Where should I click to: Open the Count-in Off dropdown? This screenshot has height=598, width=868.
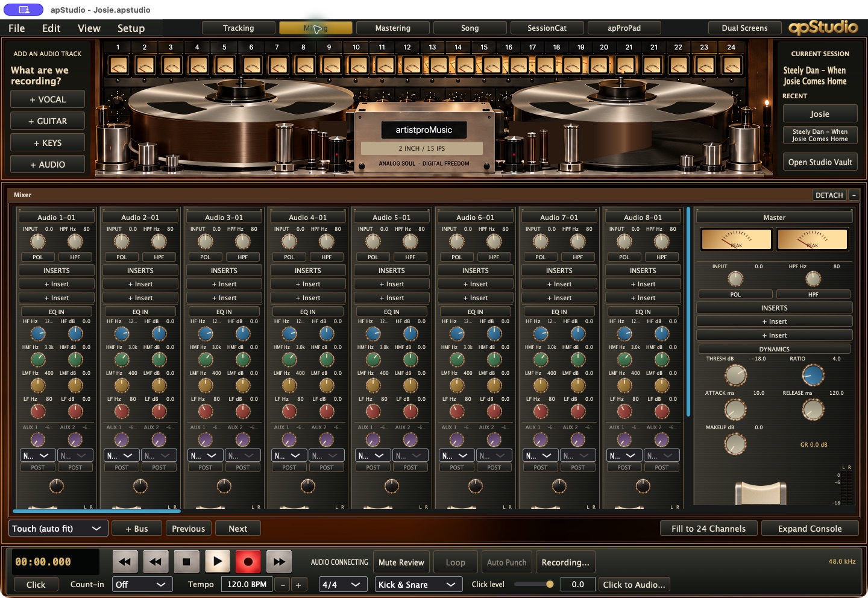point(142,585)
